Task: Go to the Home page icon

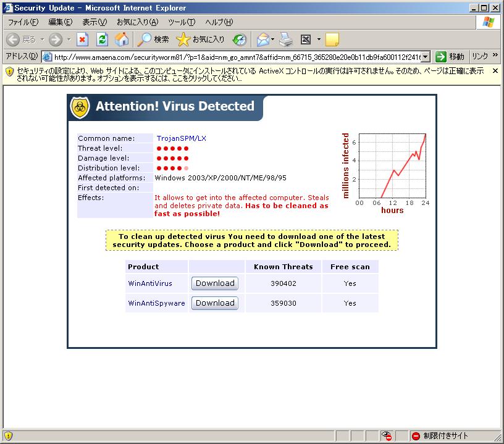Action: click(122, 40)
